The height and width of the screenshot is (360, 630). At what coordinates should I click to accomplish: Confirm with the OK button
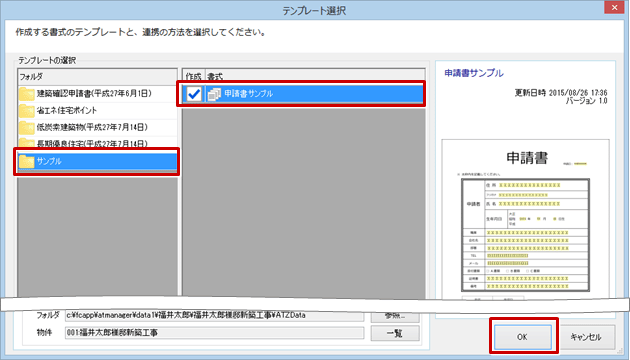(x=522, y=337)
